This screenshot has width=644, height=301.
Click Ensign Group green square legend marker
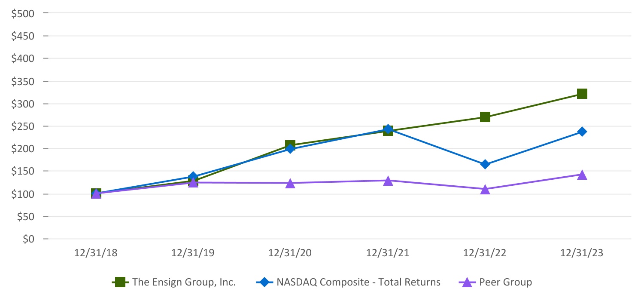point(121,282)
